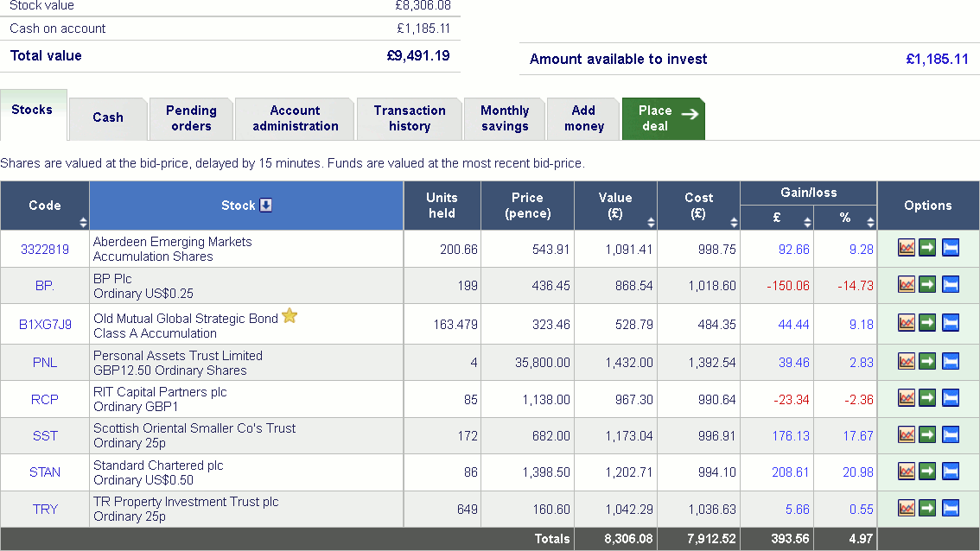Click the blue options icon in the B1XG7J9 row
980x551 pixels.
[950, 323]
